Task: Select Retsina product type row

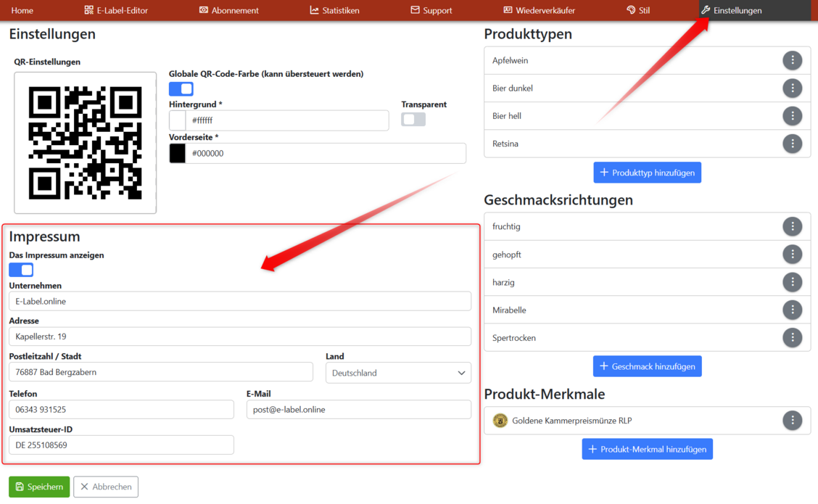Action: 647,144
